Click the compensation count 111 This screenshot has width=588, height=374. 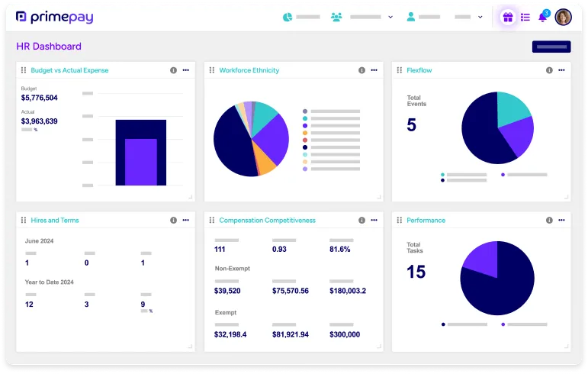tap(220, 249)
